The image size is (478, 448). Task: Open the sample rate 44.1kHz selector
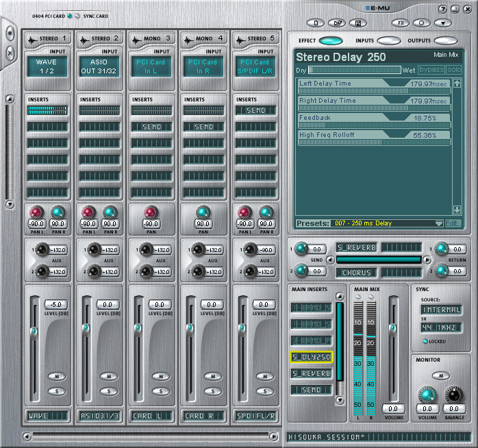(x=440, y=327)
